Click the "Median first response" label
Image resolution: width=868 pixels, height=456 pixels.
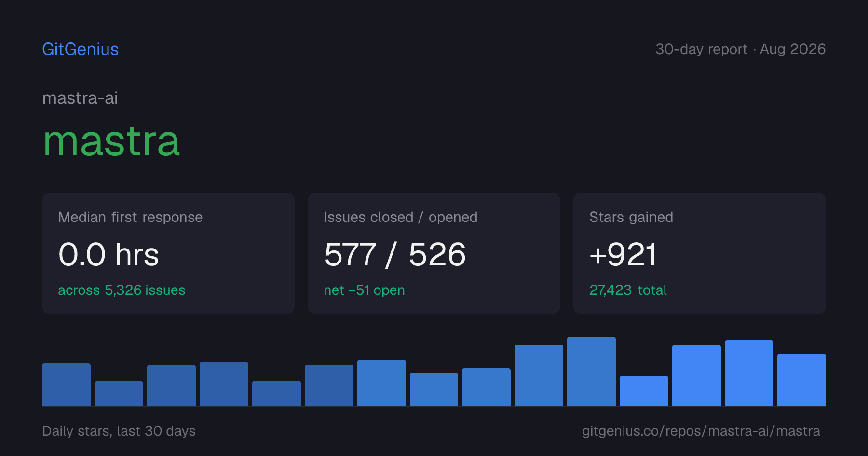point(130,217)
